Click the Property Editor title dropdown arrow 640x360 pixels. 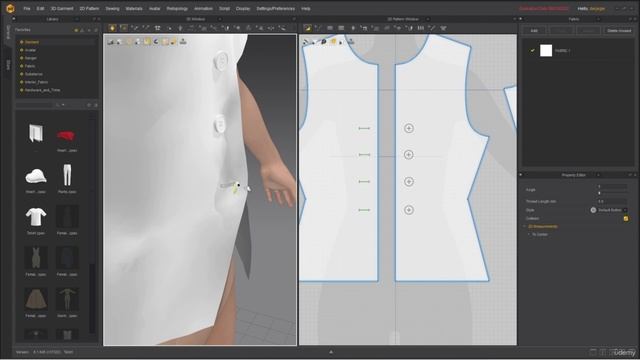tap(598, 175)
